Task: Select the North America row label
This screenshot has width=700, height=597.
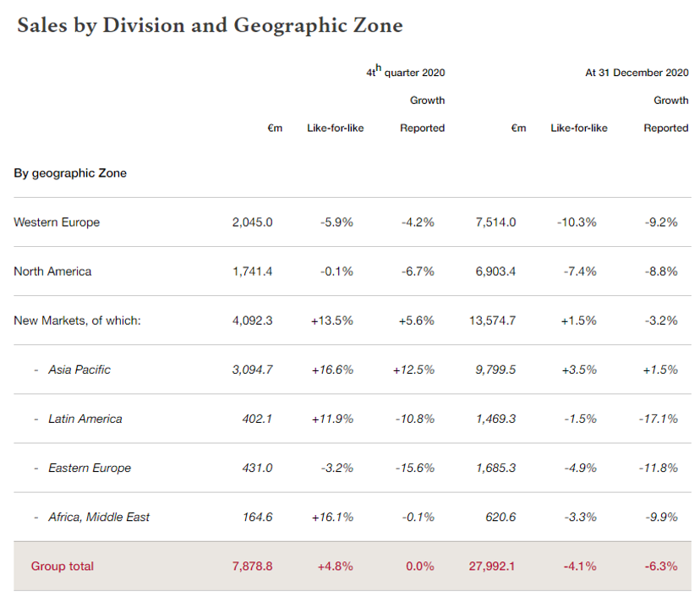Action: pos(52,271)
